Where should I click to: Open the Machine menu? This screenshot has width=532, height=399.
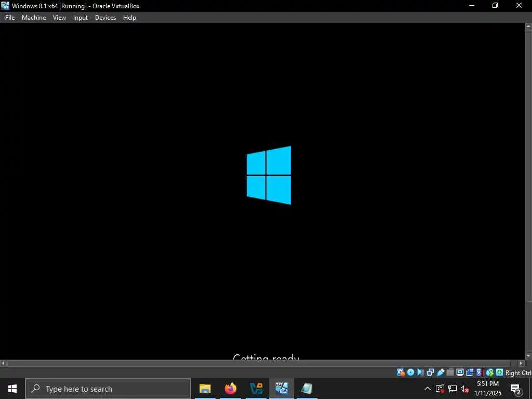[x=34, y=18]
